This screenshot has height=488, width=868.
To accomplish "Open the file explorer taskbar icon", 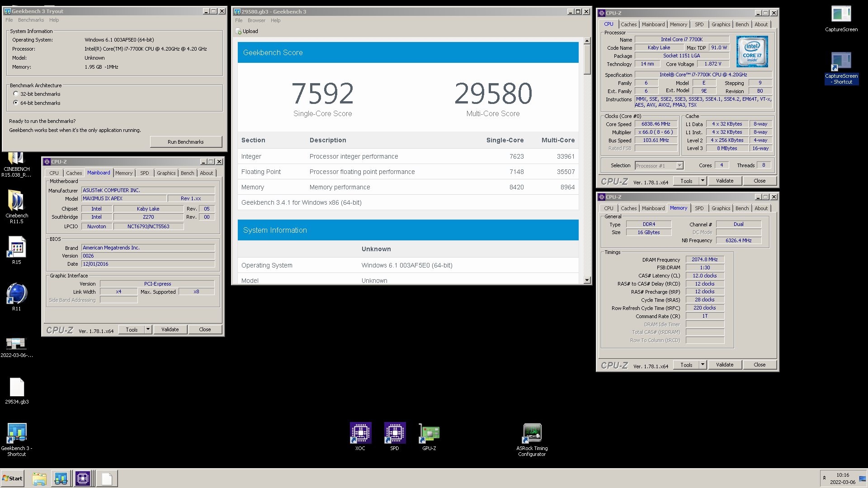I will point(39,479).
